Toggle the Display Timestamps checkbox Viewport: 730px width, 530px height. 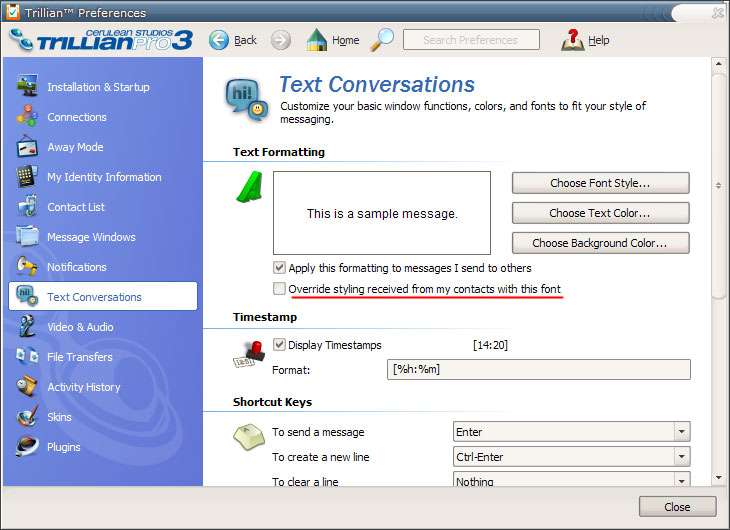pos(279,344)
